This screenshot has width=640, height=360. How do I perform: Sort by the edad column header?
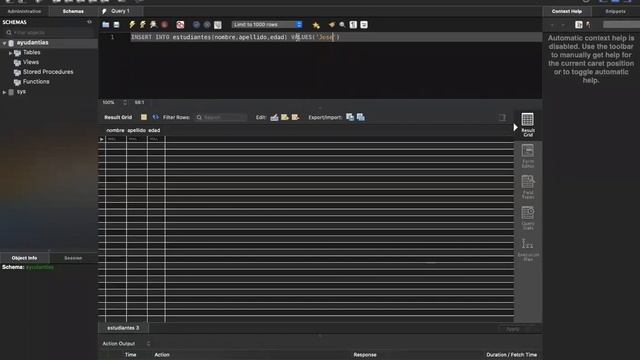coord(154,130)
